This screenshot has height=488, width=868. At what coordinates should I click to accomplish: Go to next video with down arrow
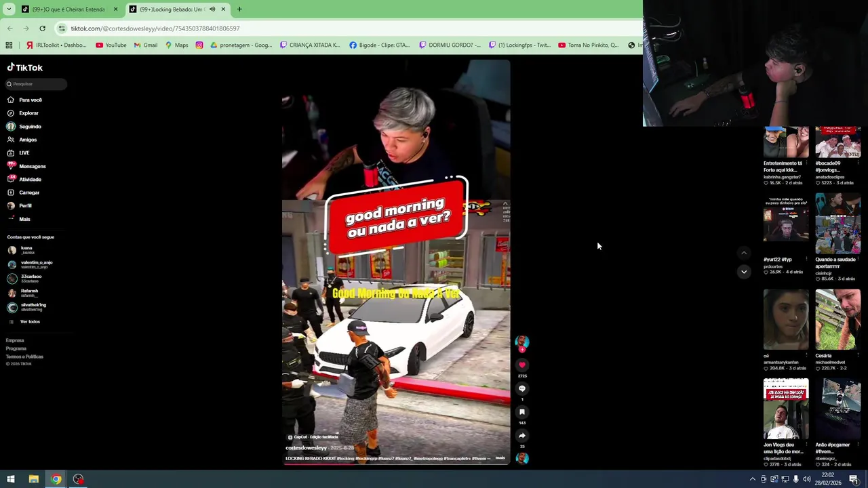click(x=744, y=272)
